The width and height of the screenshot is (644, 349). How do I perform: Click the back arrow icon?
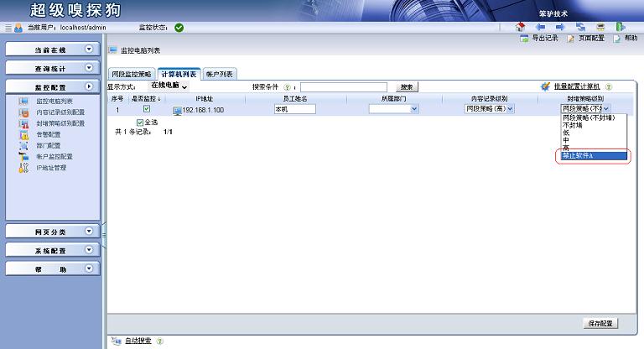[x=541, y=27]
